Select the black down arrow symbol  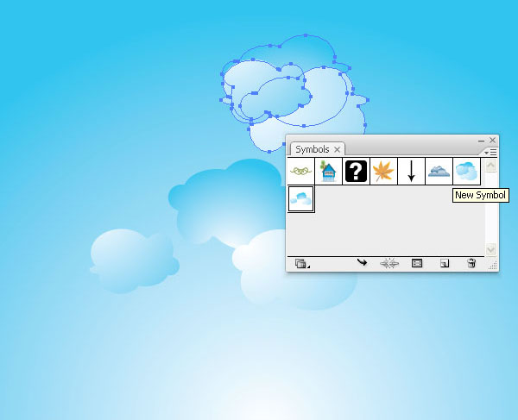coord(411,171)
